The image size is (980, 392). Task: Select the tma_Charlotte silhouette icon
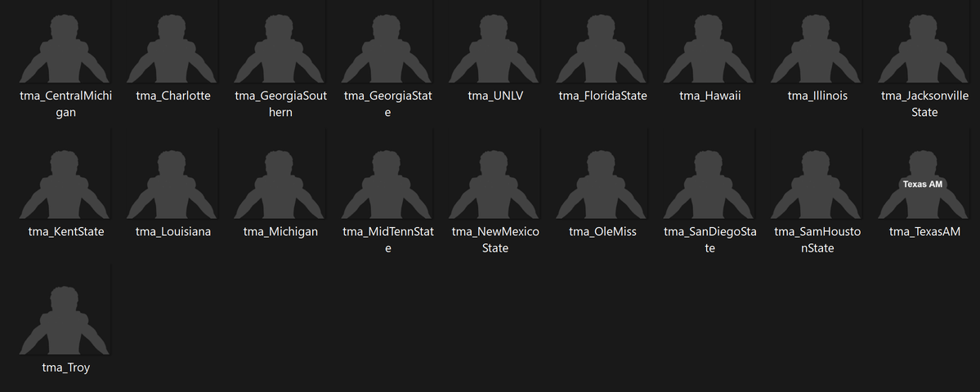(x=172, y=49)
